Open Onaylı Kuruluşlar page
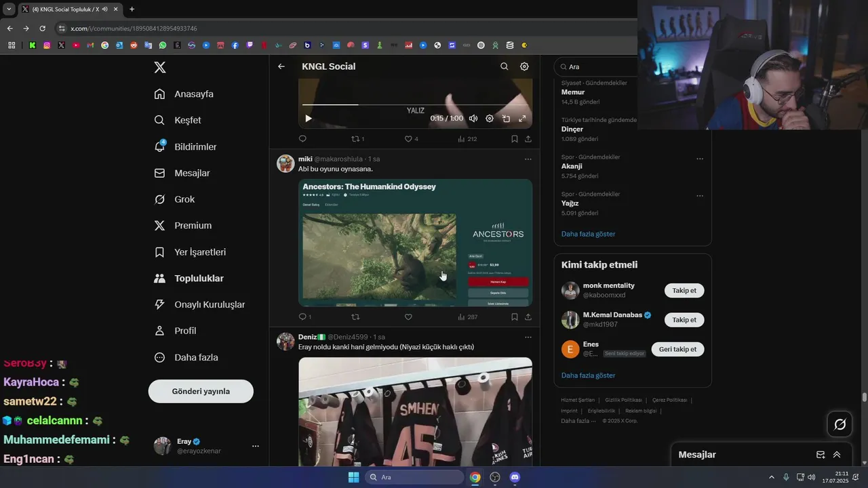Screen dimensions: 868x488 (199, 304)
